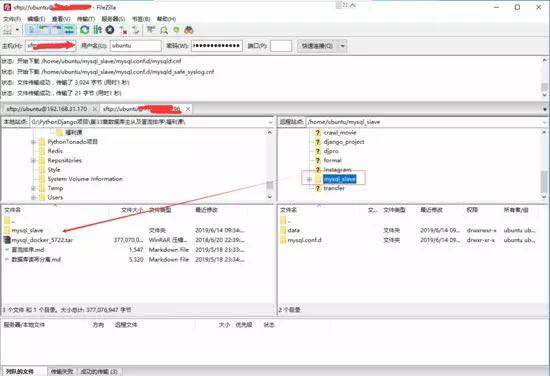
Task: Click the process queue icon
Action: (97, 30)
